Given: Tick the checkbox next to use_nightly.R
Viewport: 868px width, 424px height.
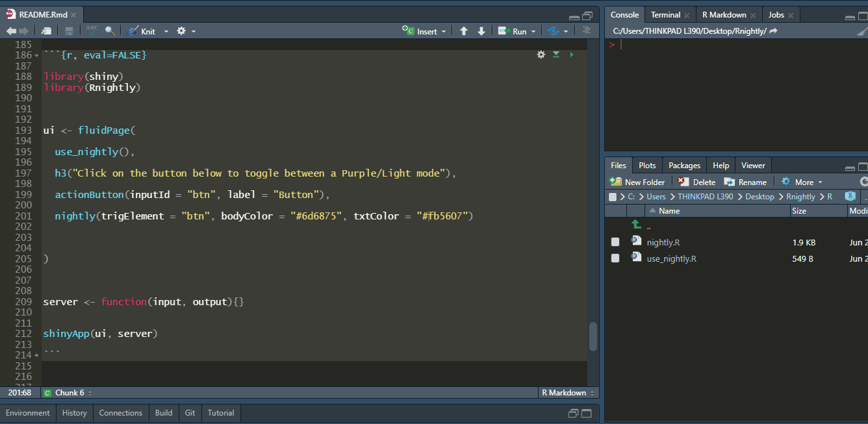Looking at the screenshot, I should point(615,258).
